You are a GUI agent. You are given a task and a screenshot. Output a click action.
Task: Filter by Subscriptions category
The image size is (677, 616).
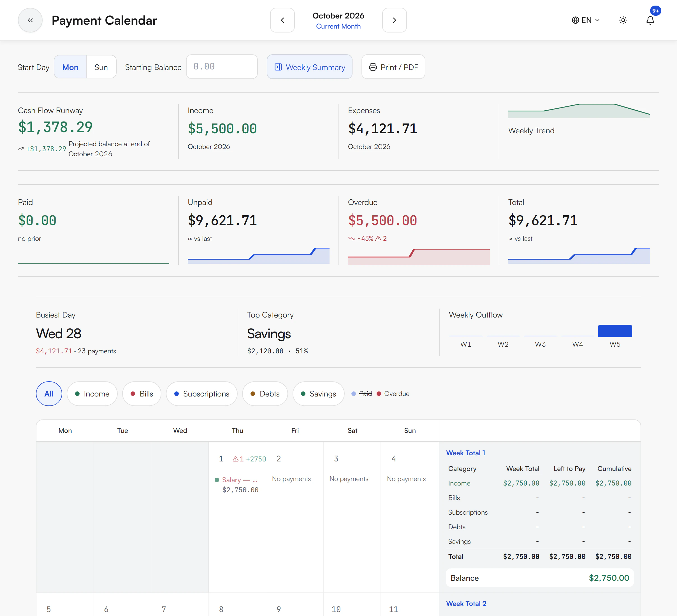(202, 394)
